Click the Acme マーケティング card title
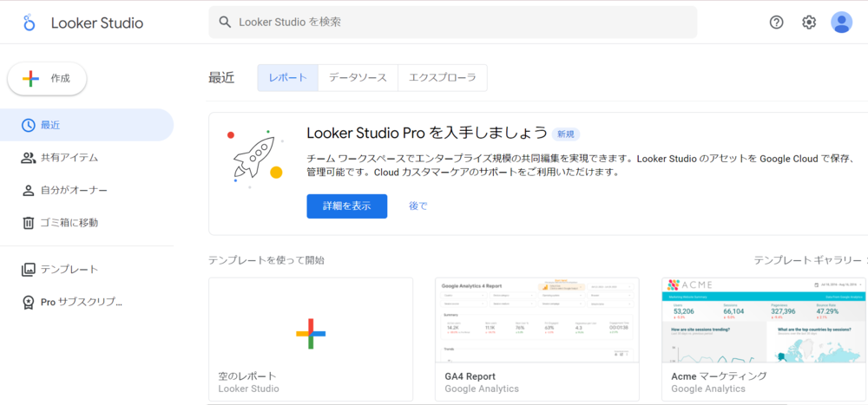 [x=719, y=376]
